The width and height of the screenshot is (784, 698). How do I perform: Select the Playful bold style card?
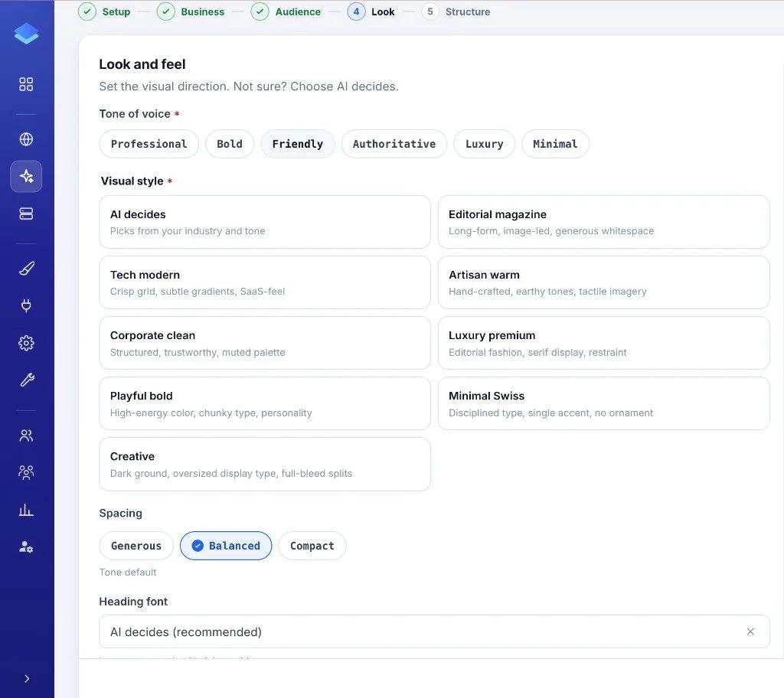pos(264,403)
